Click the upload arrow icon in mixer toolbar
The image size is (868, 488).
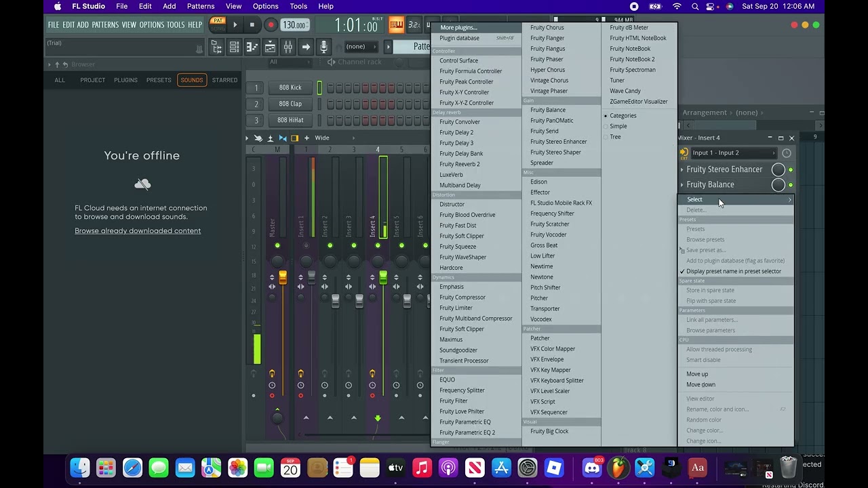(271, 138)
